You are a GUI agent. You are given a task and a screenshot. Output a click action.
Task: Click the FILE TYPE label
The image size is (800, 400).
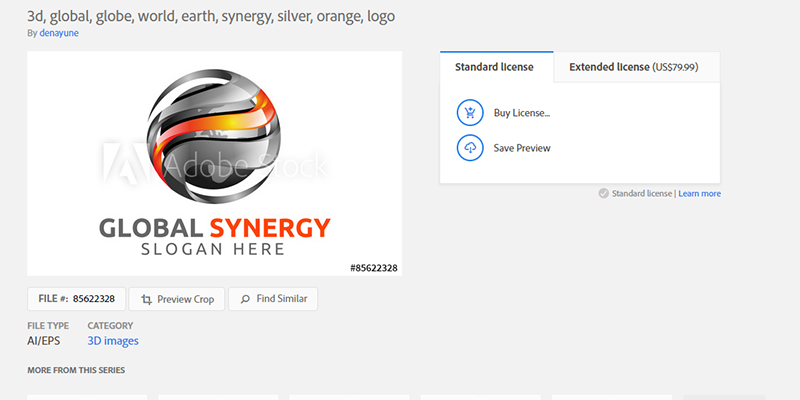point(48,326)
